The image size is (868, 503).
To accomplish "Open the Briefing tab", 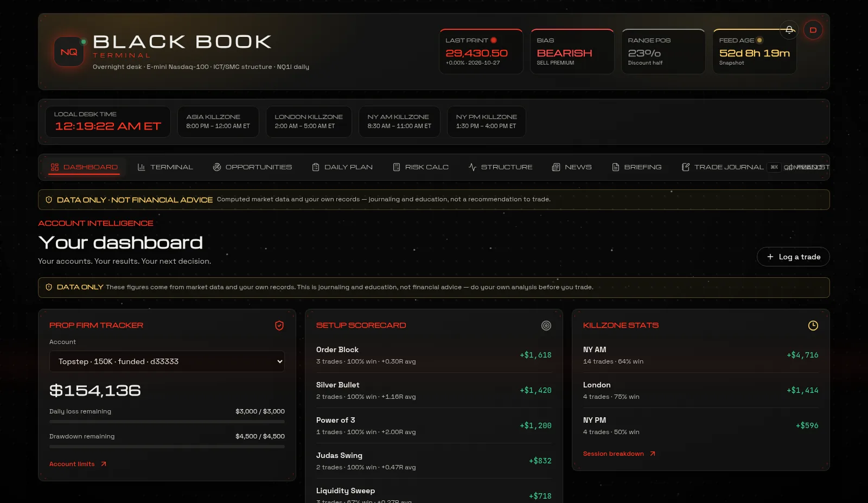I will click(x=637, y=167).
